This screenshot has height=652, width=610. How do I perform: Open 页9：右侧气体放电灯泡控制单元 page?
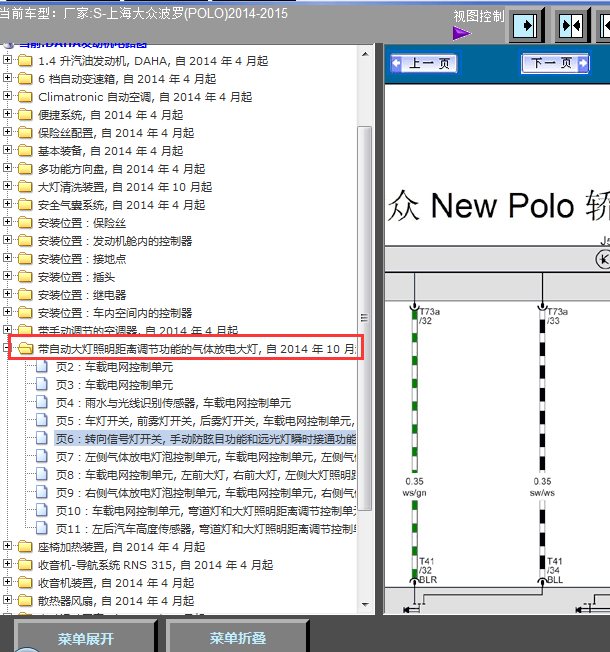click(205, 493)
